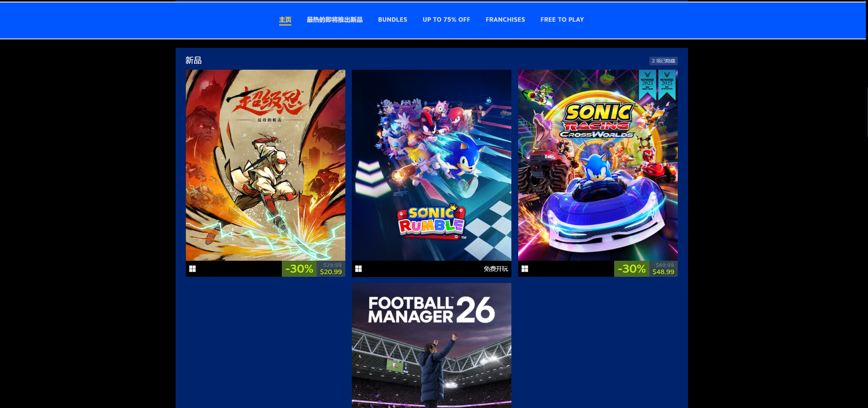Select the FREE TO PLAY tab
Image resolution: width=868 pixels, height=408 pixels.
pos(562,20)
